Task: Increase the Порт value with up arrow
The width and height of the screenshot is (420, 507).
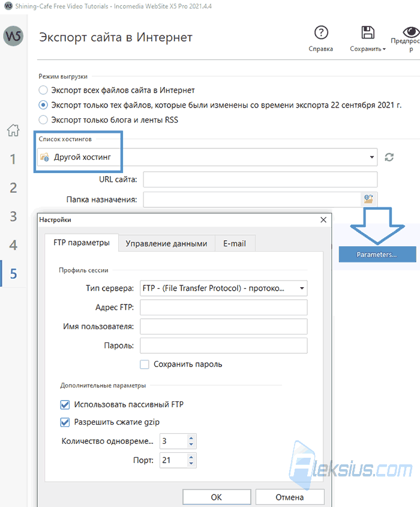Action: click(x=191, y=457)
